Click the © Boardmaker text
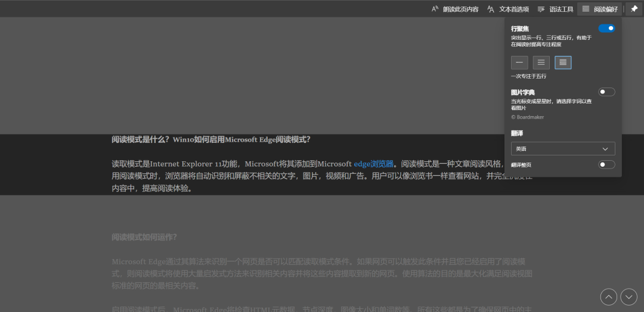Image resolution: width=644 pixels, height=312 pixels. coord(527,117)
